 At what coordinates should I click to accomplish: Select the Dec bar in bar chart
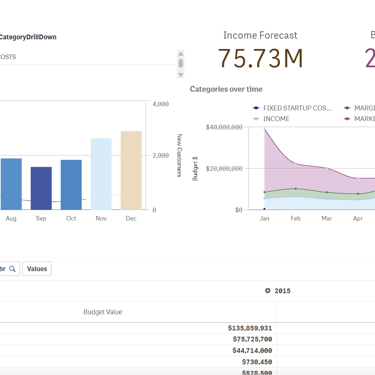point(131,170)
